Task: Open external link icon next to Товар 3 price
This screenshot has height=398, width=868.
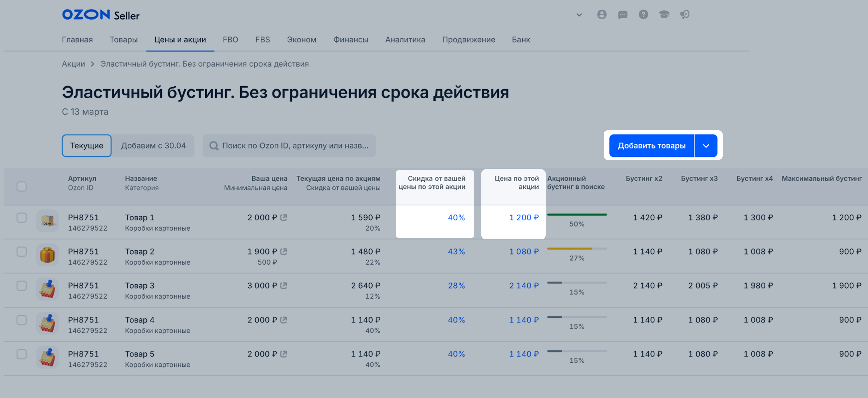Action: click(284, 285)
